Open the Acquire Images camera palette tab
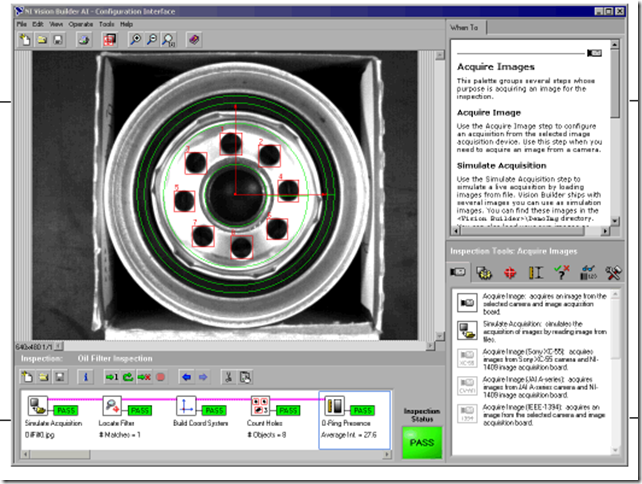This screenshot has height=484, width=642. coord(458,272)
